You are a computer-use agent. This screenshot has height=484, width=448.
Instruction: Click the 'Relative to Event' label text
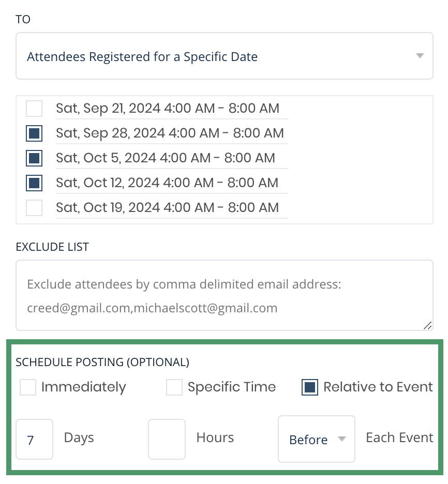378,387
